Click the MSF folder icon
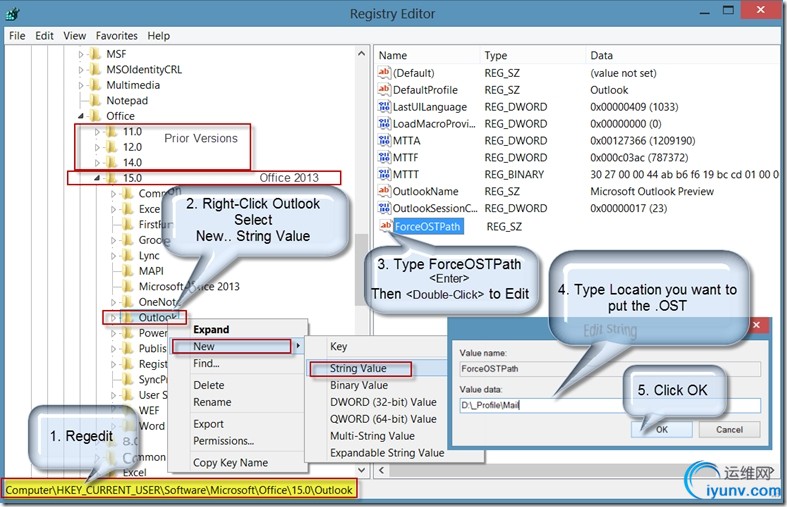This screenshot has width=787, height=507. pyautogui.click(x=95, y=54)
